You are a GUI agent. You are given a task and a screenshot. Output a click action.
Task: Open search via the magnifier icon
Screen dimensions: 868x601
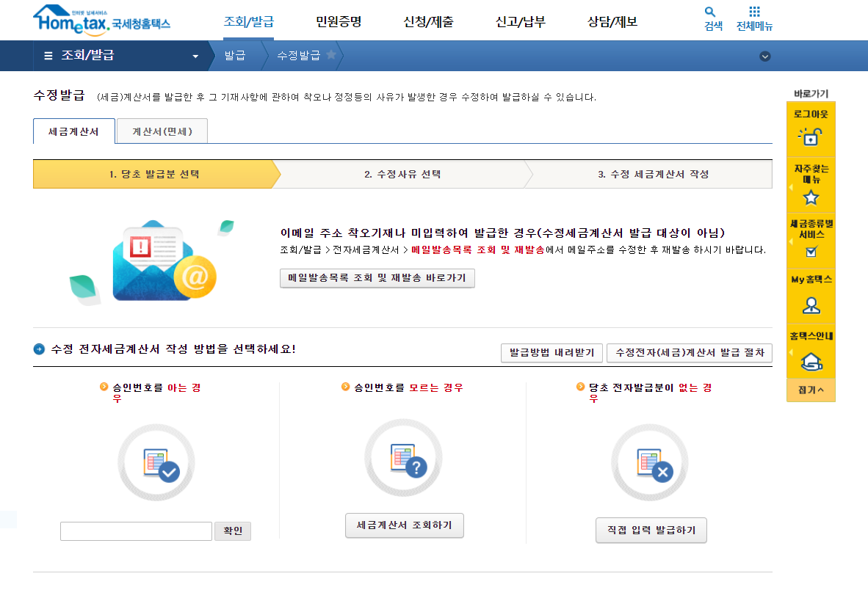tap(709, 13)
